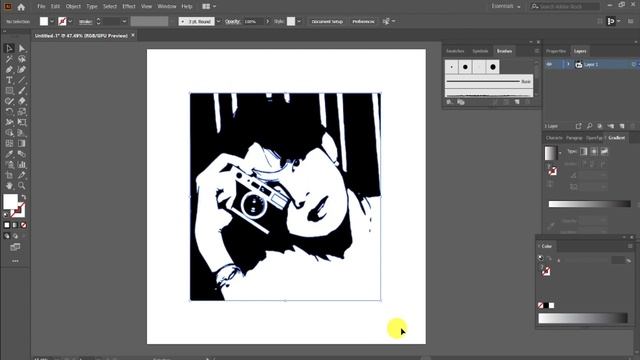
Task: Create new layer in Layers panel
Action: tap(622, 126)
